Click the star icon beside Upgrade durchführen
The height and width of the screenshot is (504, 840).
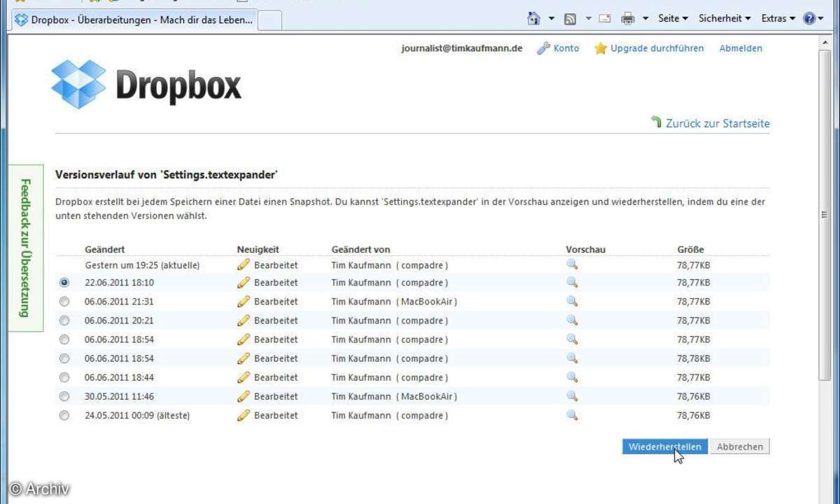click(601, 48)
